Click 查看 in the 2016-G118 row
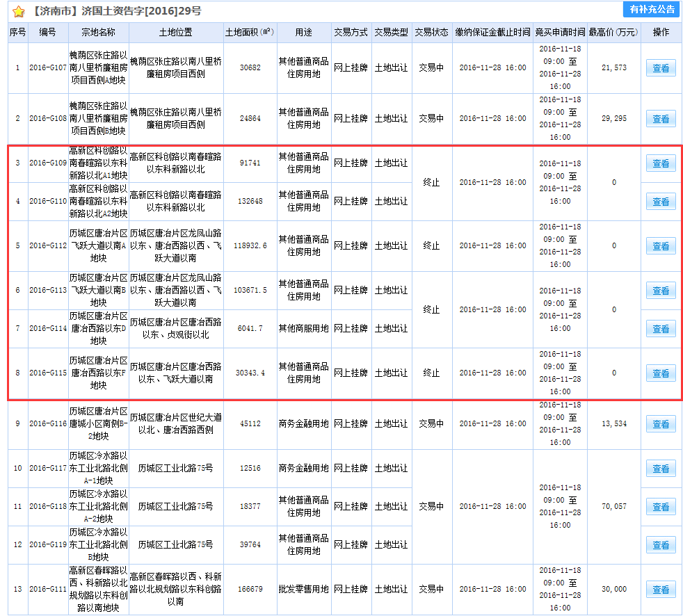 pos(660,507)
